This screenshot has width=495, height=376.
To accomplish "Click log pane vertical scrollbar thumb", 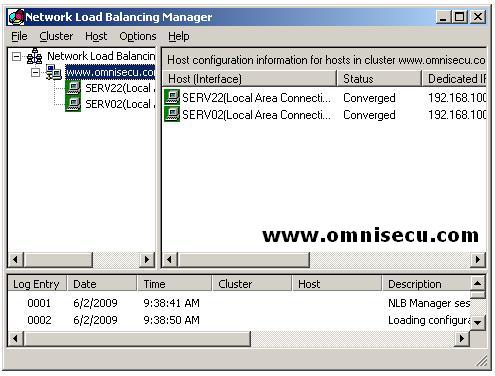I will click(x=478, y=295).
